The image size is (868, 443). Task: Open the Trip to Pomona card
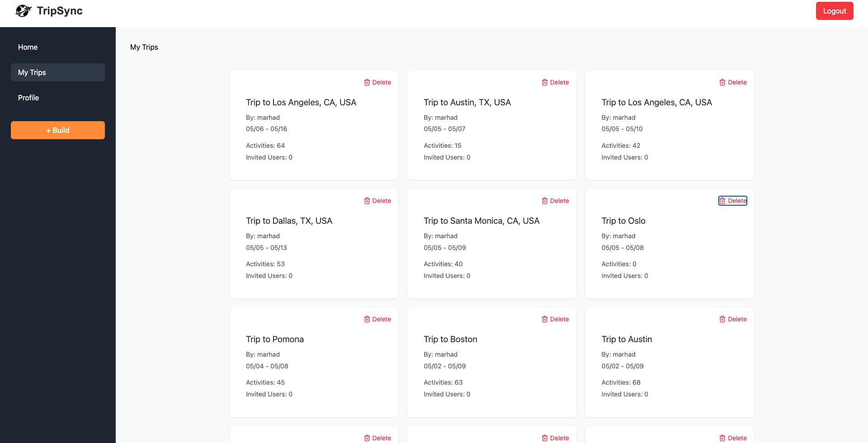coord(274,339)
